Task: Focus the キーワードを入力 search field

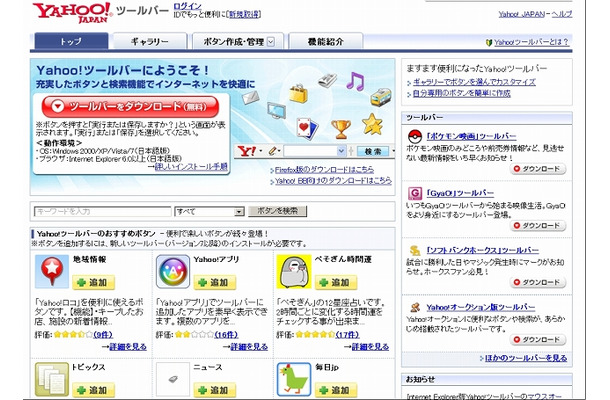Action: pyautogui.click(x=102, y=212)
